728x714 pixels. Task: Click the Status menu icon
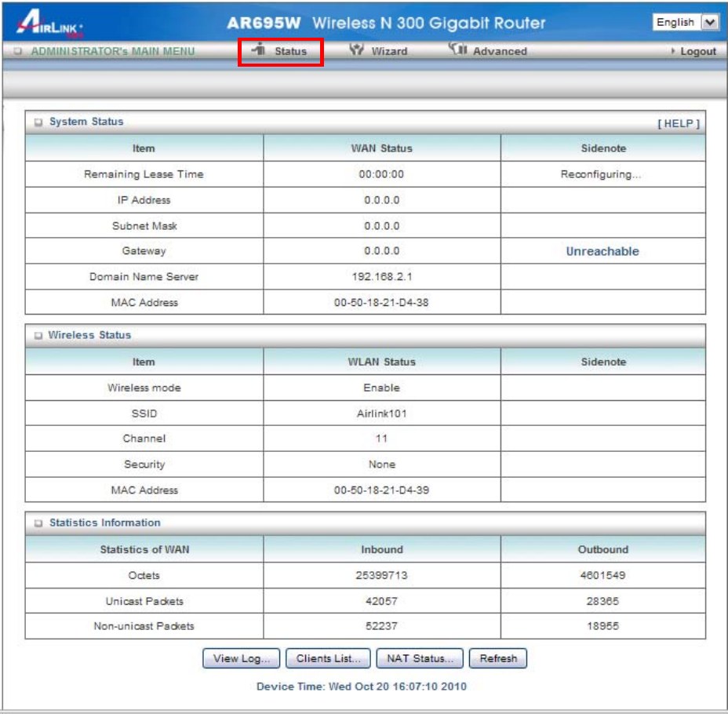(x=259, y=50)
